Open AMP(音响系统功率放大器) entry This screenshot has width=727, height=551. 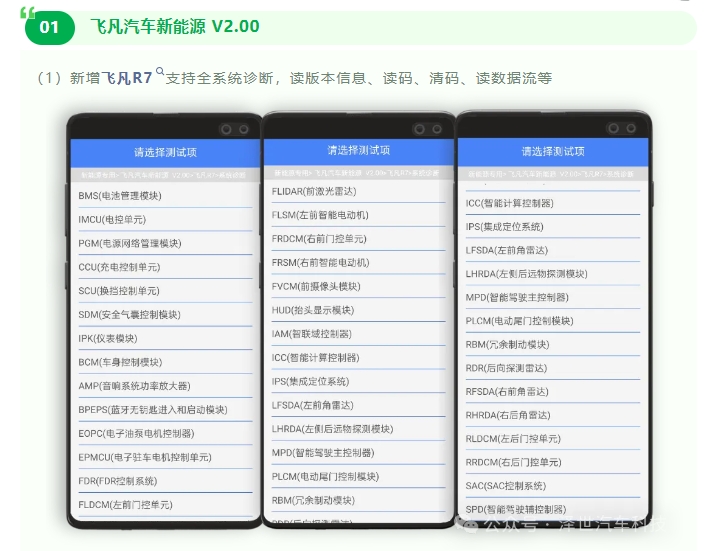tap(165, 386)
